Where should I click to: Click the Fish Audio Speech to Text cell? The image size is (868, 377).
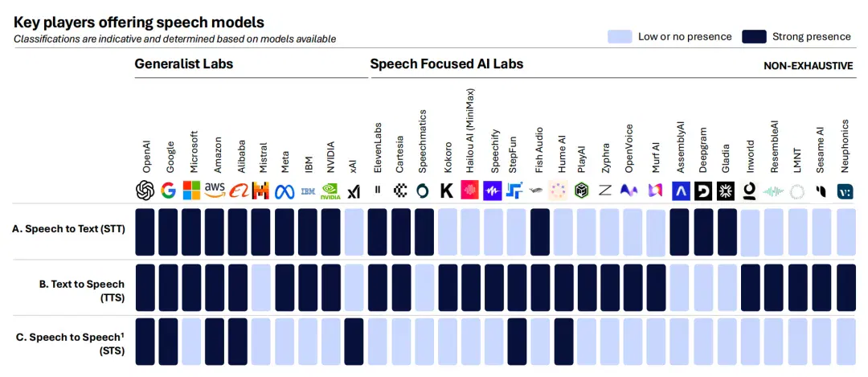click(540, 232)
